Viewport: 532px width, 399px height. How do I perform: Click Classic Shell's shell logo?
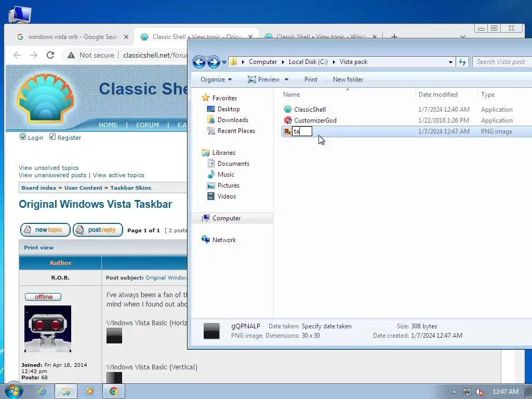pos(45,99)
